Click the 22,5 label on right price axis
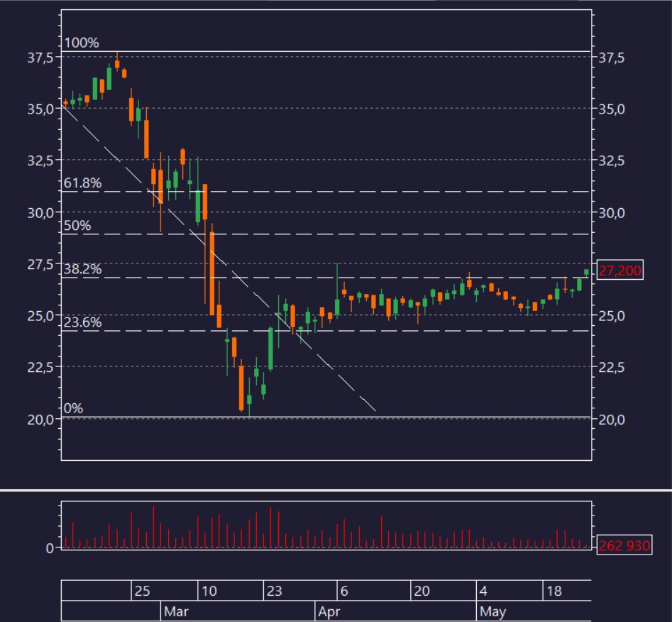This screenshot has height=622, width=672. coord(611,368)
